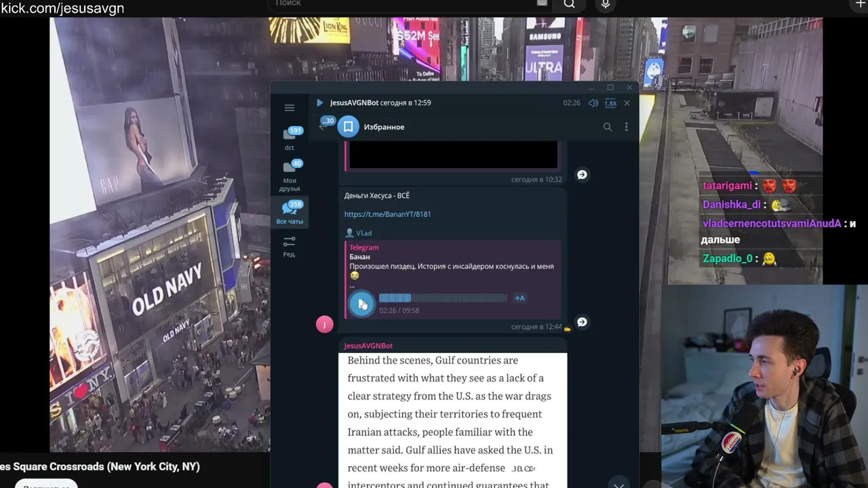Open the Мои друзья chat folder
This screenshot has width=868, height=488.
click(x=290, y=176)
